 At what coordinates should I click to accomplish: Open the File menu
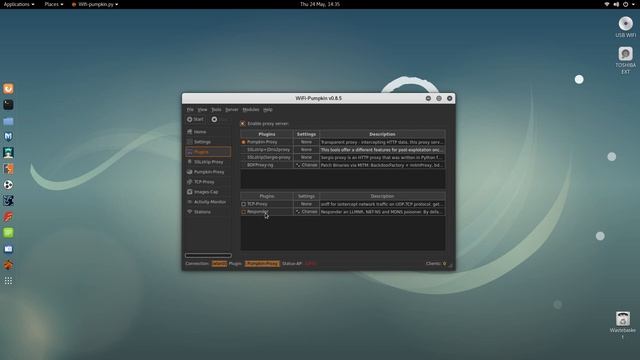190,109
